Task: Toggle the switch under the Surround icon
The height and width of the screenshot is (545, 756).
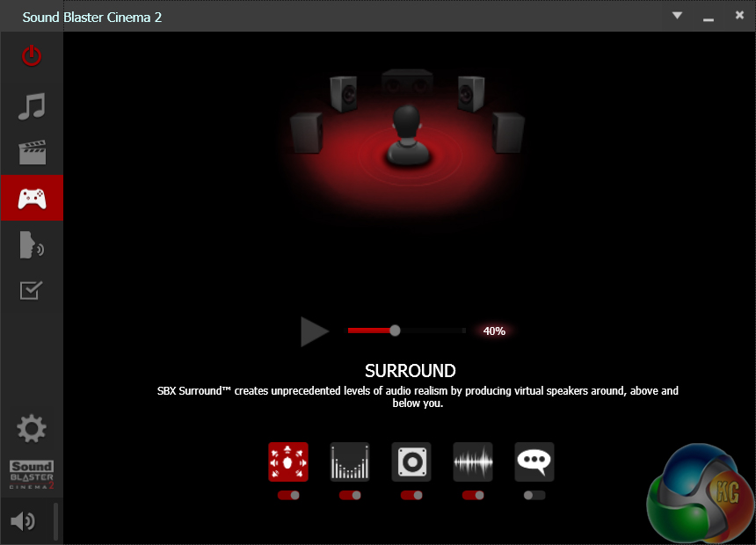Action: pyautogui.click(x=288, y=495)
